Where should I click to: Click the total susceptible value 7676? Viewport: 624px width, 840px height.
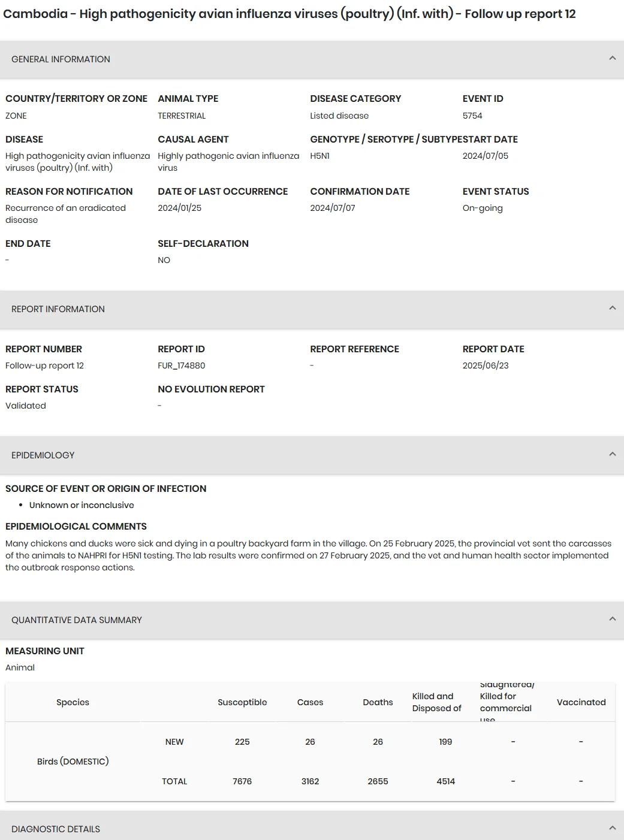click(x=242, y=781)
